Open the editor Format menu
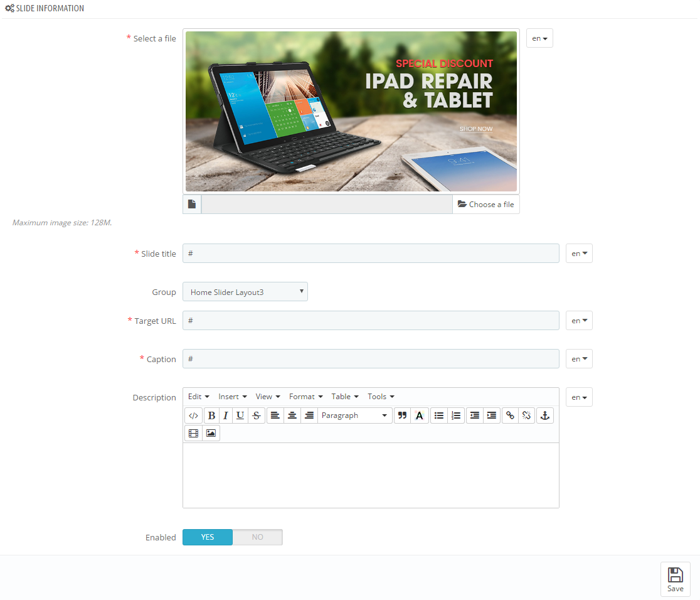Viewport: 700px width, 600px height. coord(306,397)
